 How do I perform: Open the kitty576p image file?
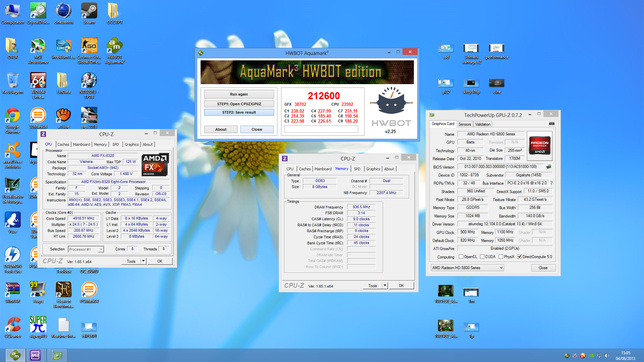471,86
